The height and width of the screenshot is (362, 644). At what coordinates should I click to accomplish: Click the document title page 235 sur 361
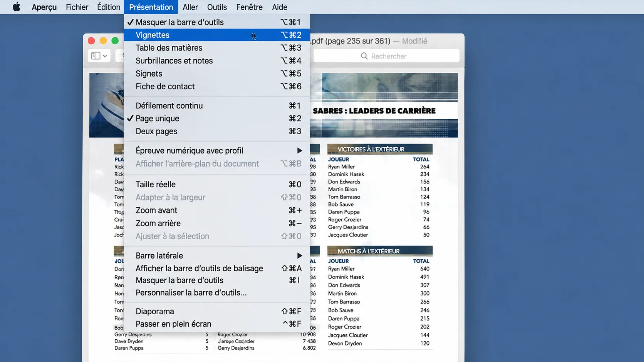tap(351, 41)
